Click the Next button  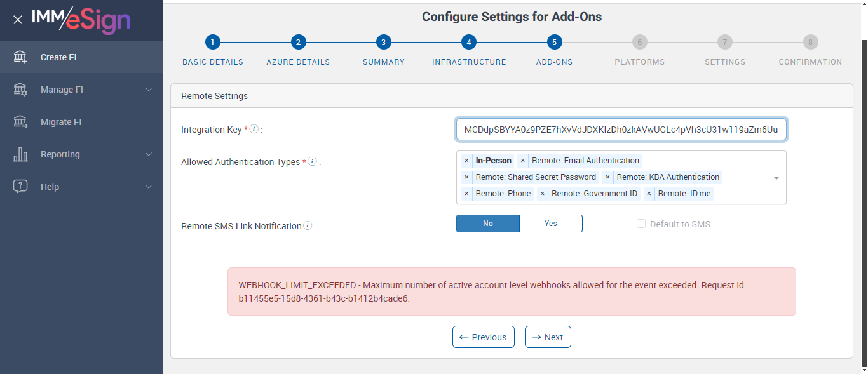[x=548, y=337]
